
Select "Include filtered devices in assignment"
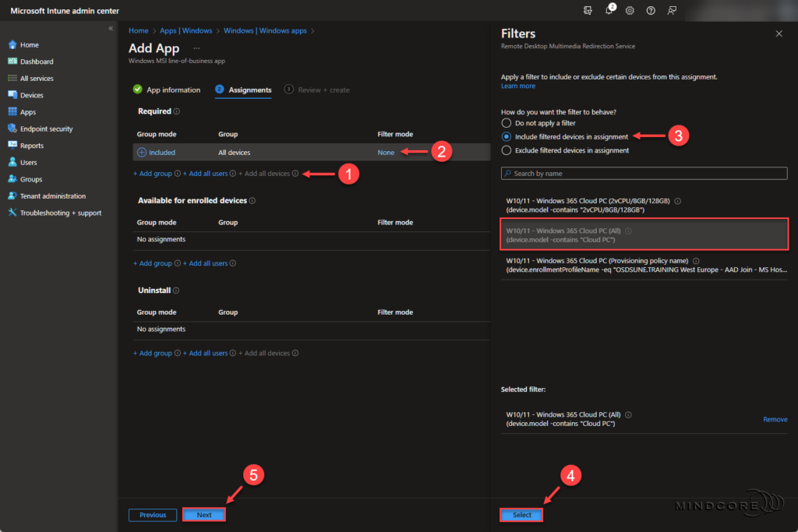(x=505, y=136)
